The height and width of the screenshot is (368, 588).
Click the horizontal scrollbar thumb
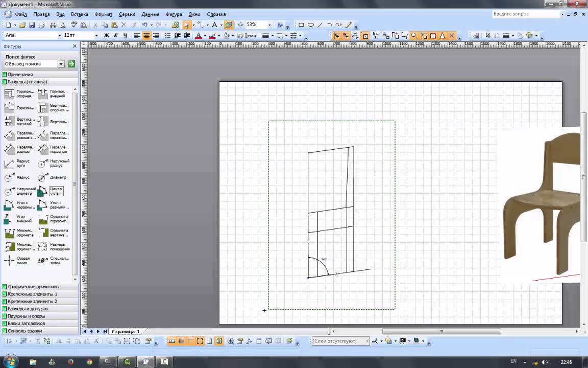pyautogui.click(x=442, y=331)
